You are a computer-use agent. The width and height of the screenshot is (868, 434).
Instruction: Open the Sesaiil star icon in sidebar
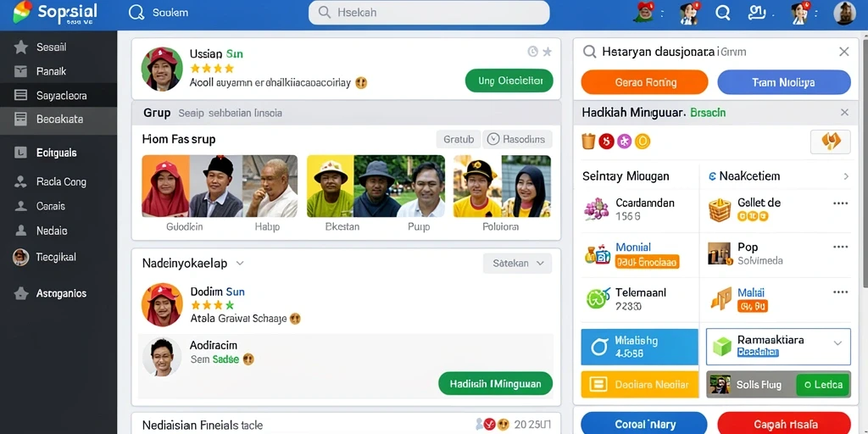coord(21,47)
